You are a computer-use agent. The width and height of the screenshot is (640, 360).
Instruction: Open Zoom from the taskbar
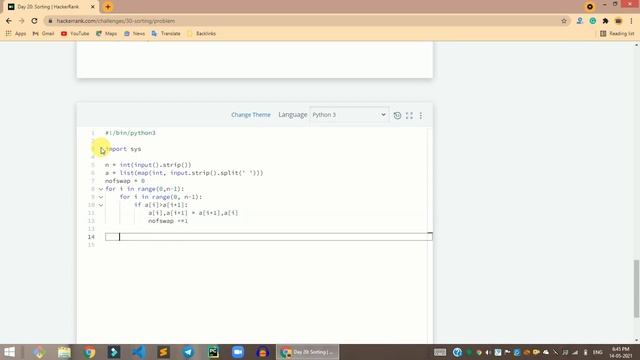(x=238, y=352)
